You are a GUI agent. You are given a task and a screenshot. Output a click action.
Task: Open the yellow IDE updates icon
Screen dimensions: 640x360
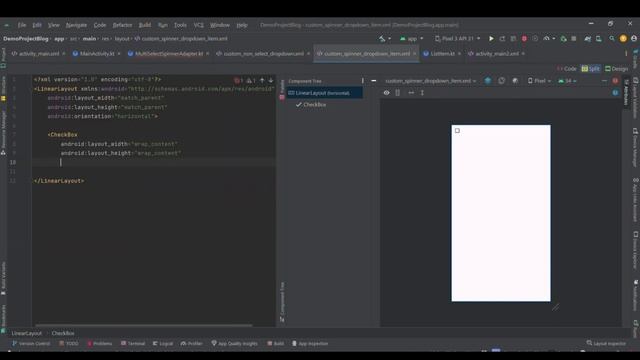(623, 39)
